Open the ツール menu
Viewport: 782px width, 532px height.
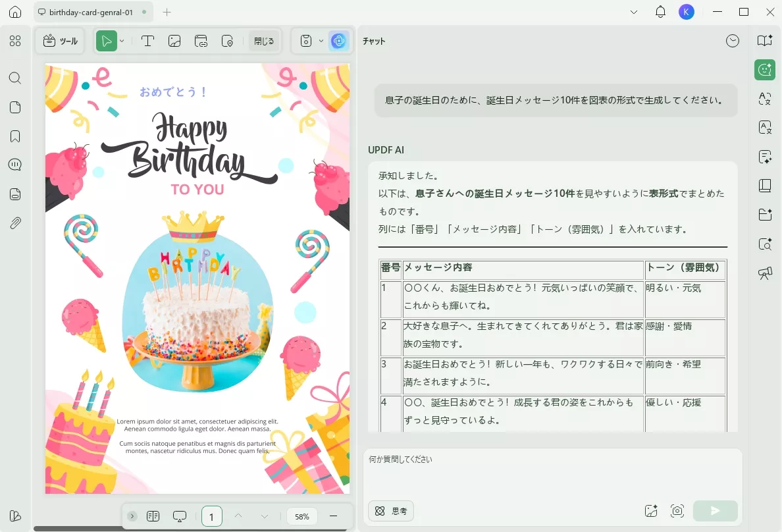click(x=60, y=41)
